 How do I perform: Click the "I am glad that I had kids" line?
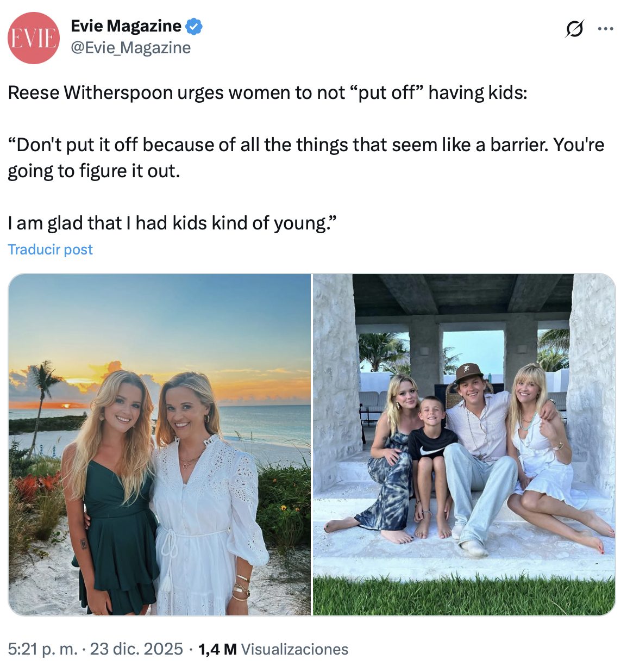[x=172, y=223]
